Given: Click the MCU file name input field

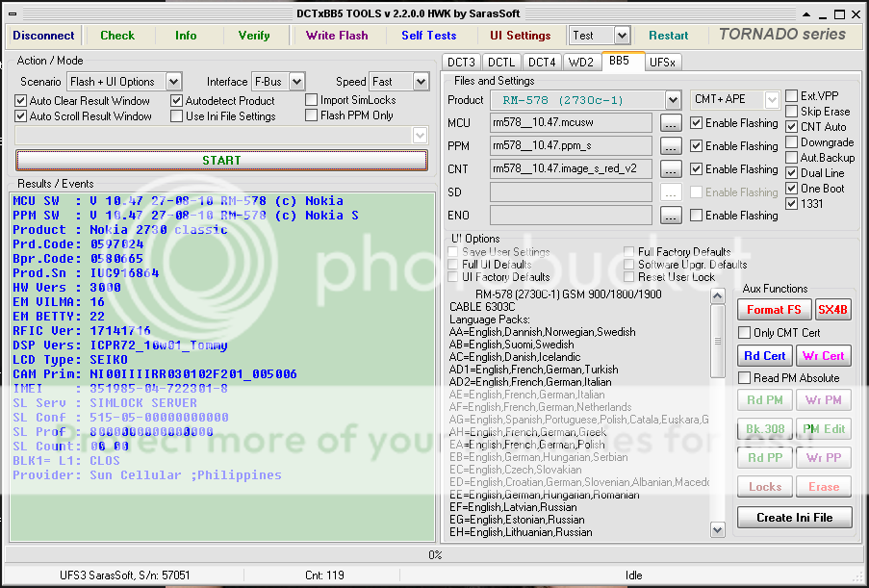Looking at the screenshot, I should coord(570,123).
